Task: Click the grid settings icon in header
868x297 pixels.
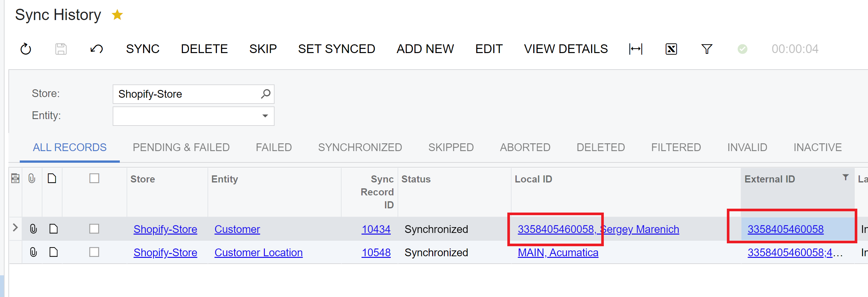Action: [x=15, y=179]
